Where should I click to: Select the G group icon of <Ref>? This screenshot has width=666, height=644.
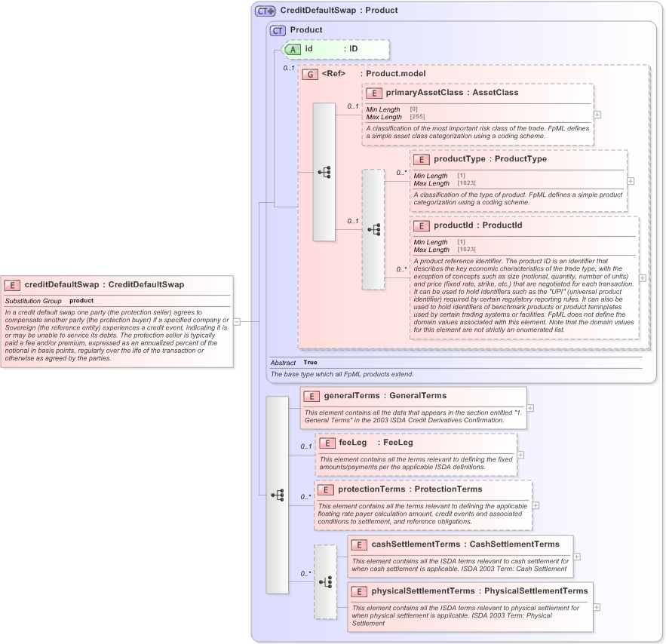point(310,74)
